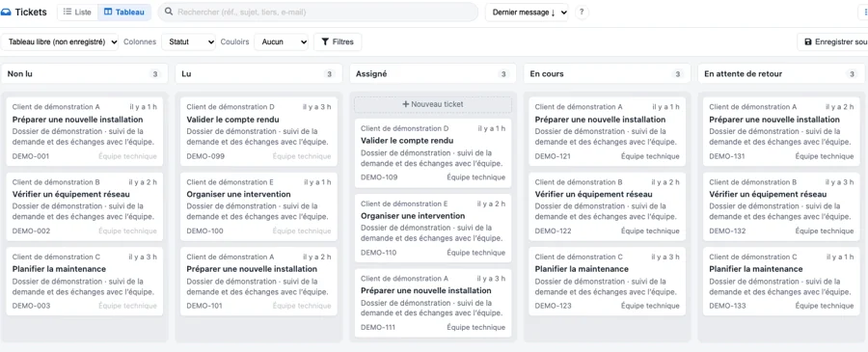The height and width of the screenshot is (352, 868).
Task: Click Client de démonstration E in Assigné column
Action: [x=404, y=203]
